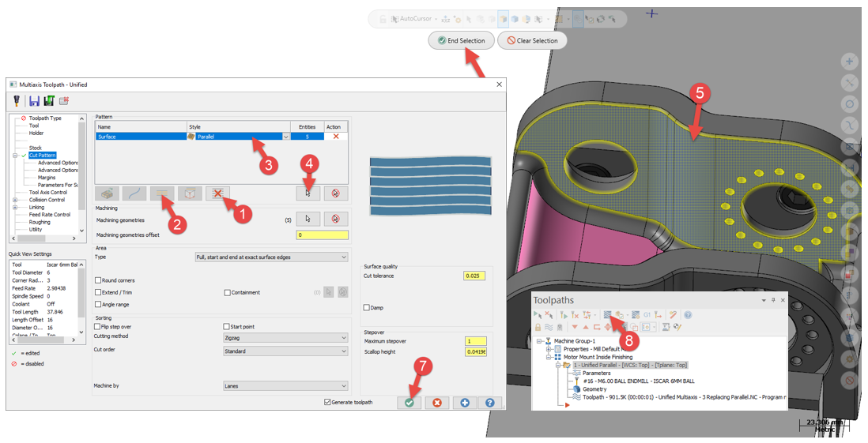Toggle toolpath display wave icon in Toolpaths panel

click(x=549, y=327)
